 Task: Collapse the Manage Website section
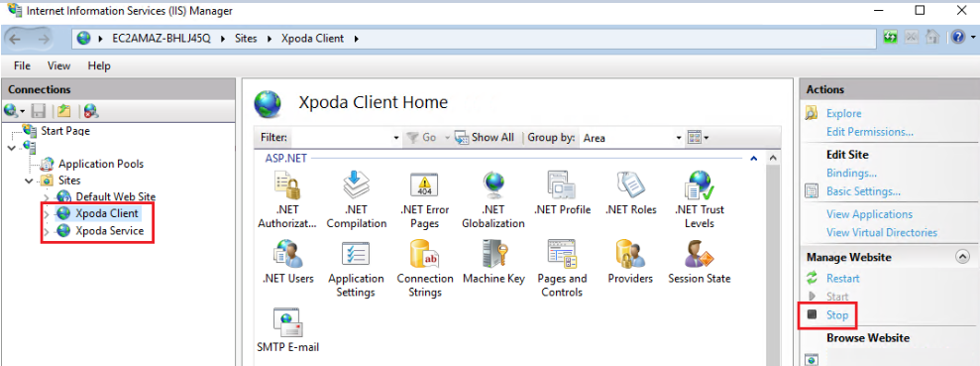point(962,257)
